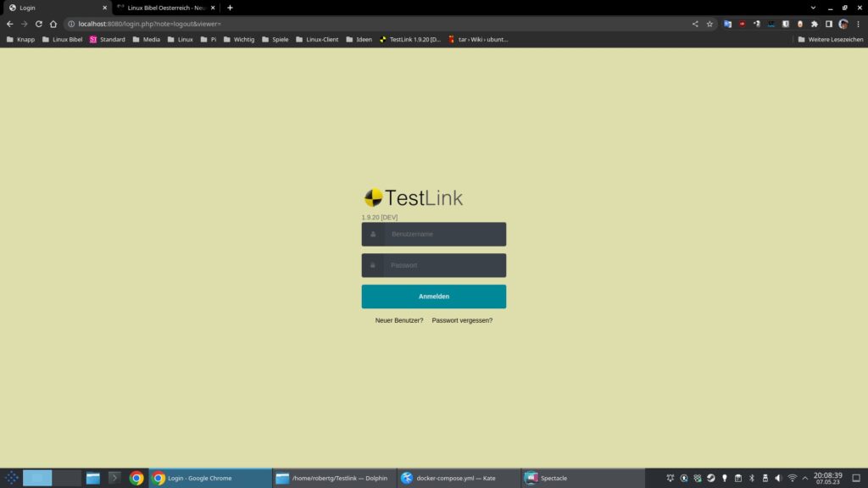Open the Wi-Fi network tray icon
868x488 pixels.
point(793,478)
